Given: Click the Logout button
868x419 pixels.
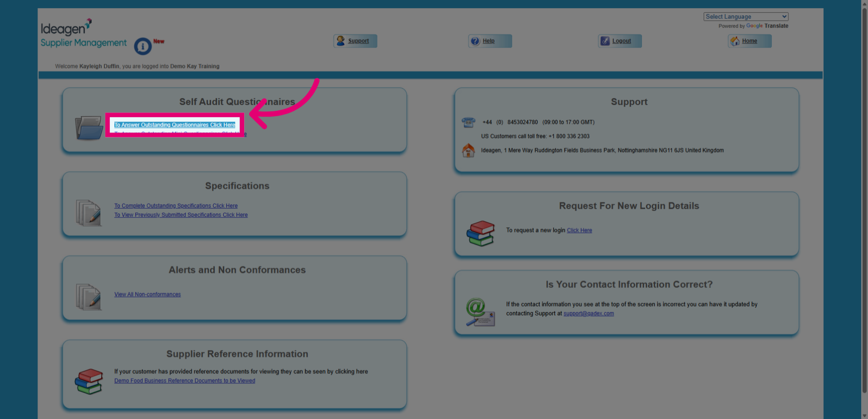Looking at the screenshot, I should (x=620, y=41).
